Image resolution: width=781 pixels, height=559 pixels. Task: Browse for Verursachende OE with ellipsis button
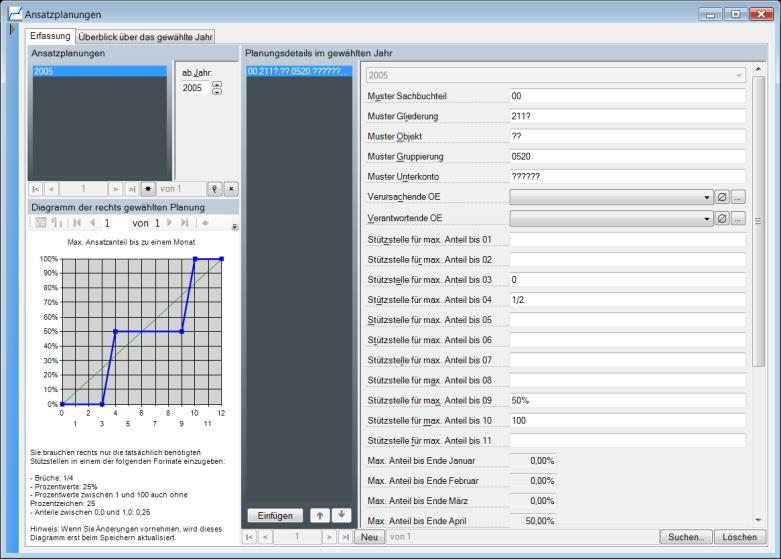coord(738,197)
